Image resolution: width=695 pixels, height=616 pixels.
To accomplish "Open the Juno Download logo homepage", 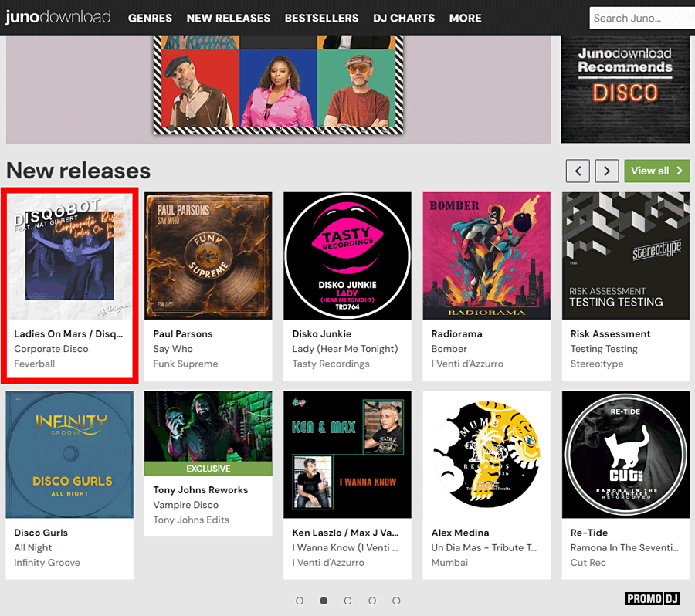I will pyautogui.click(x=58, y=17).
